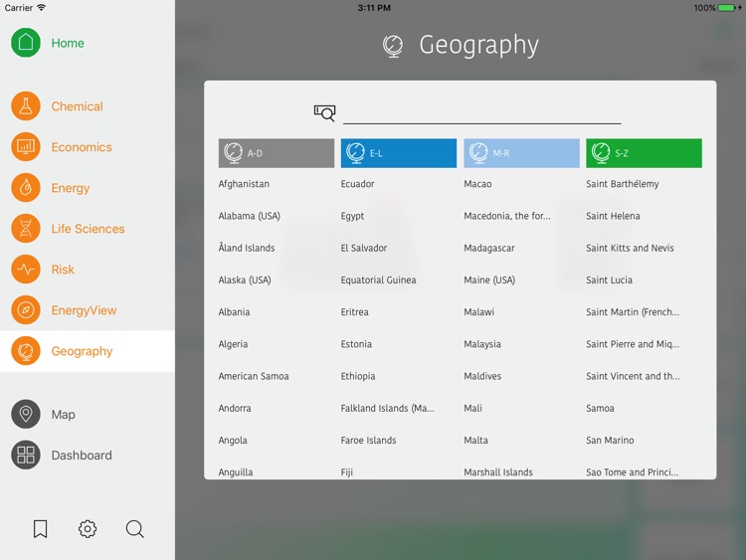Image resolution: width=746 pixels, height=560 pixels.
Task: Open the Dashboard grid icon
Action: point(26,455)
